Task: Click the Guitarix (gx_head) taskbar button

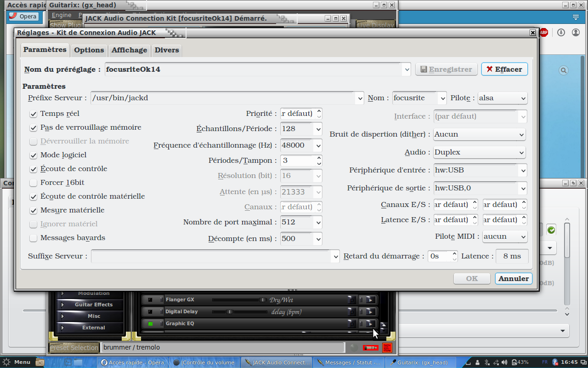Action: click(420, 362)
